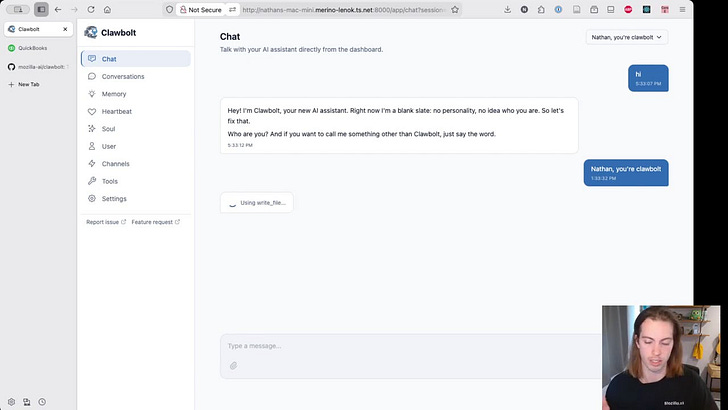Open the Heartbeat page
The width and height of the screenshot is (728, 410).
click(136, 111)
